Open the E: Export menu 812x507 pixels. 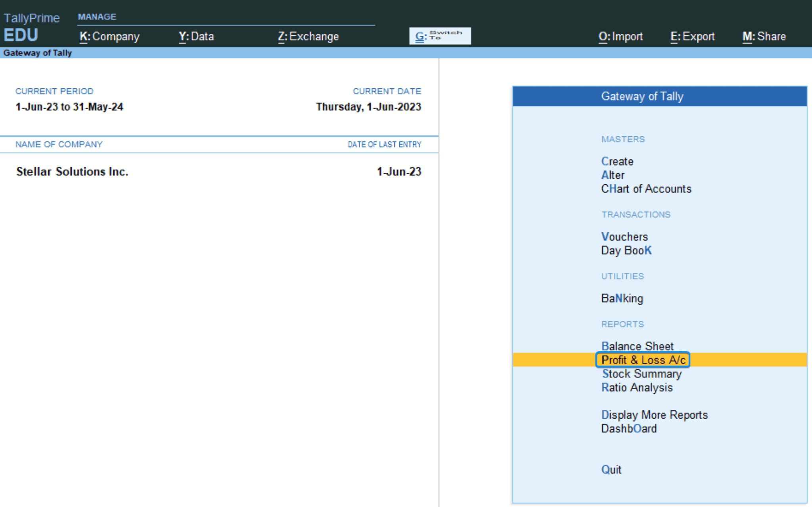(x=692, y=36)
